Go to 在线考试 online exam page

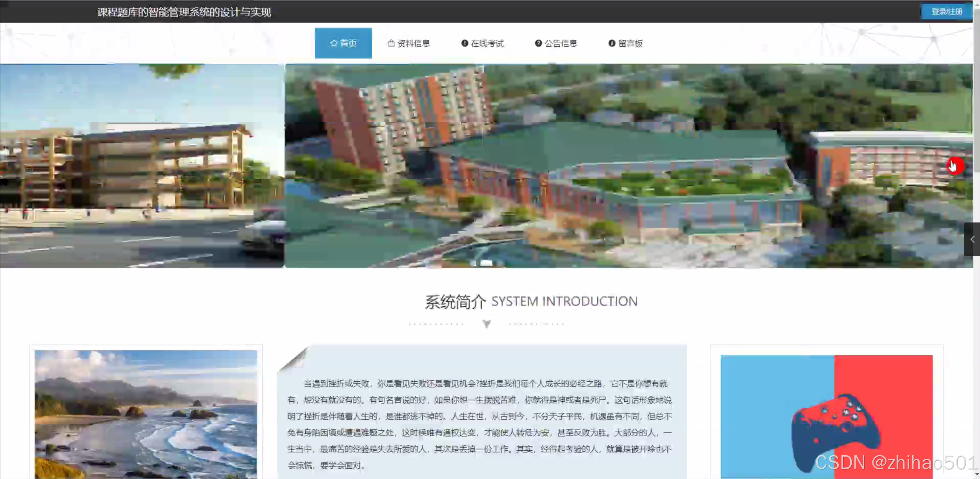(x=483, y=43)
